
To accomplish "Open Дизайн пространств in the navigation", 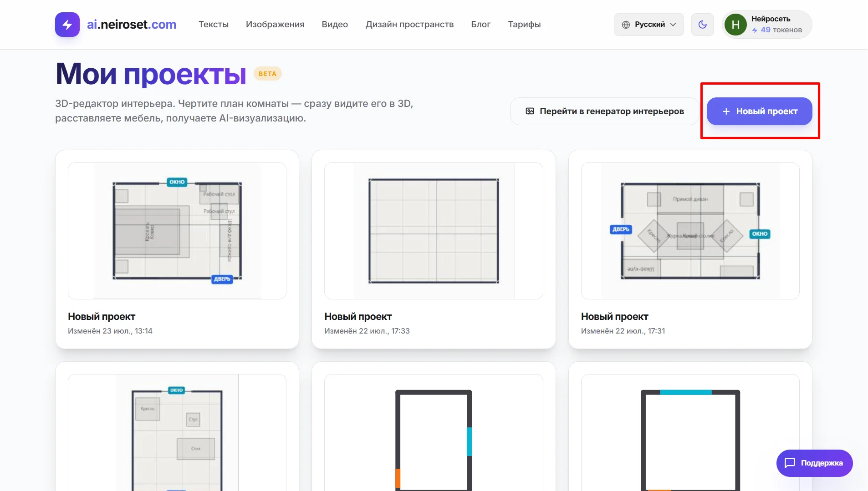I will (x=409, y=25).
